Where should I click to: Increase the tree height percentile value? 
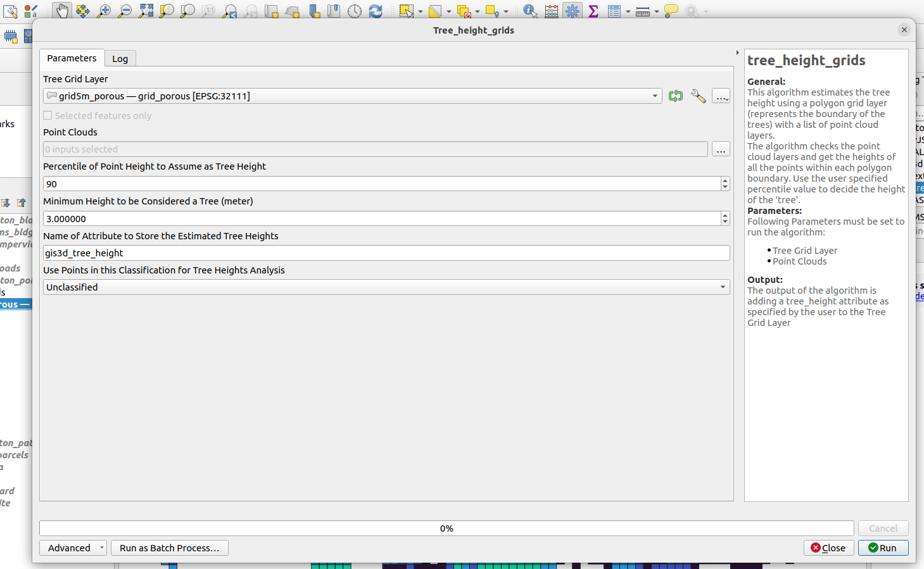(725, 180)
